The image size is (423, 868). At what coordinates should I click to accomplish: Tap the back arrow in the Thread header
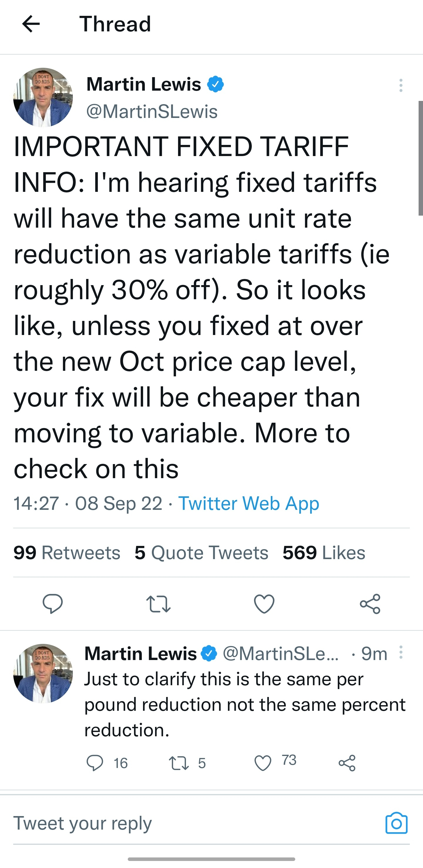[x=31, y=24]
